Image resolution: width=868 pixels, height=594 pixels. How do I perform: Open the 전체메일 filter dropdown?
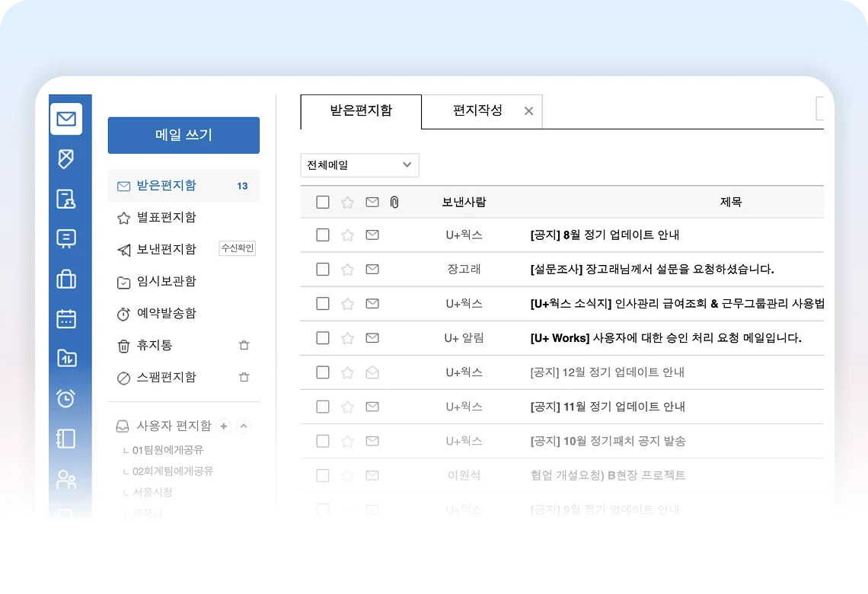359,165
